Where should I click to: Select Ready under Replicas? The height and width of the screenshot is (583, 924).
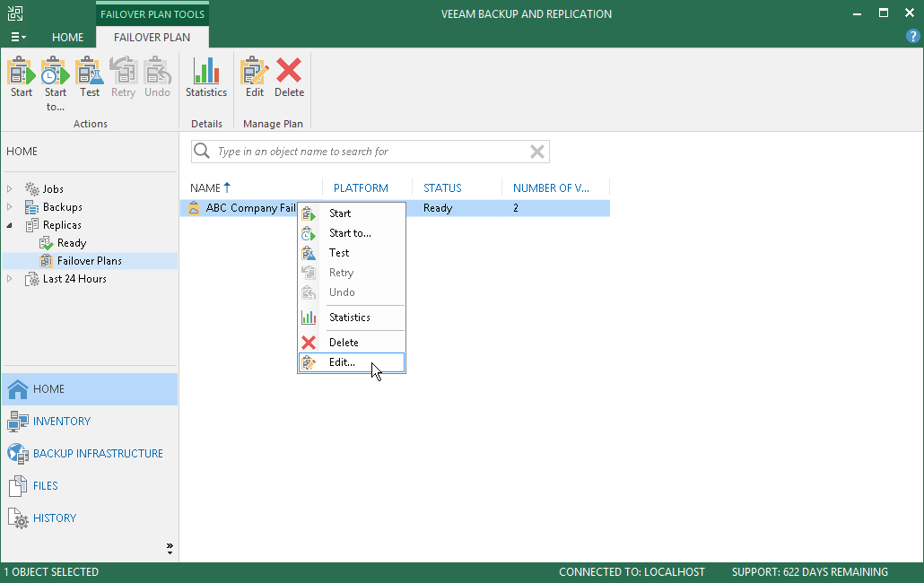pyautogui.click(x=71, y=243)
